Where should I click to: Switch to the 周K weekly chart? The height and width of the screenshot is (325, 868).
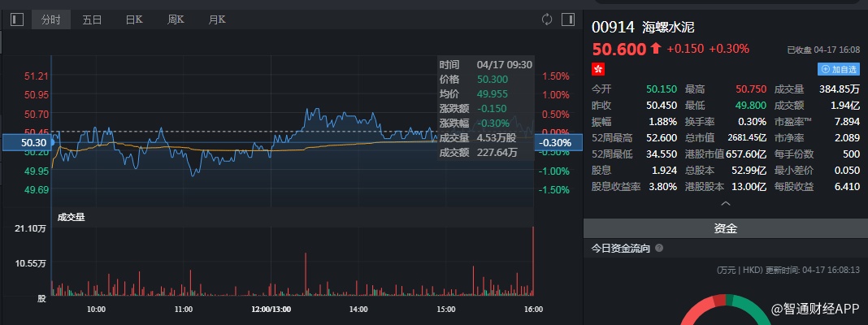[176, 19]
